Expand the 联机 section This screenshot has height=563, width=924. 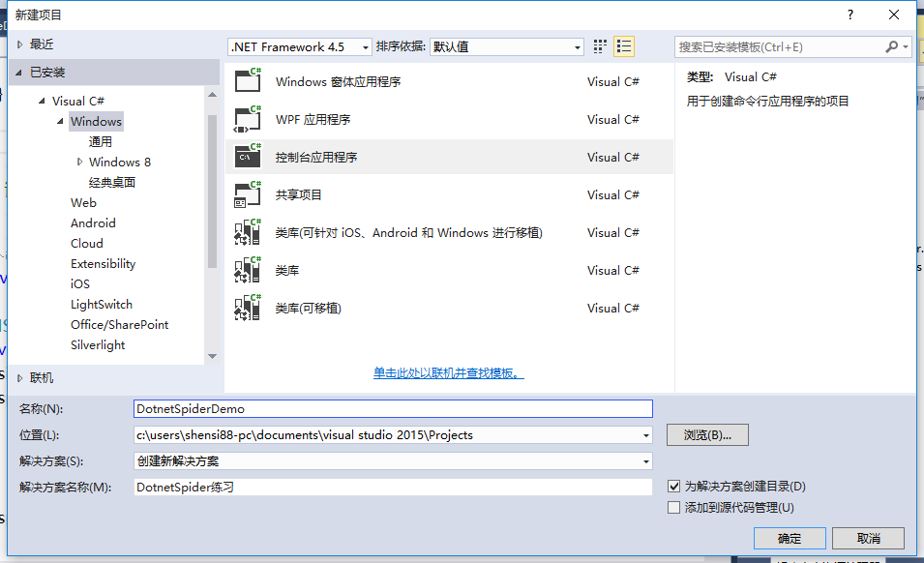coord(20,378)
